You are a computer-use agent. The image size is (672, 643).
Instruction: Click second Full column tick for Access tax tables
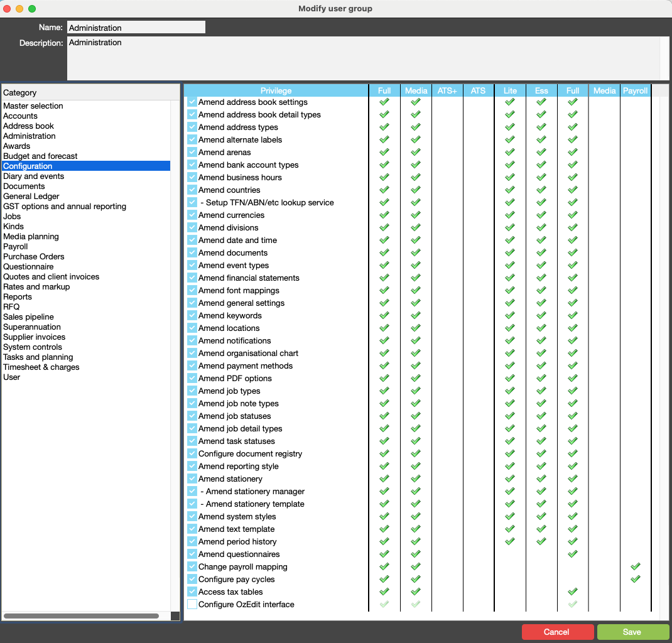[573, 592]
